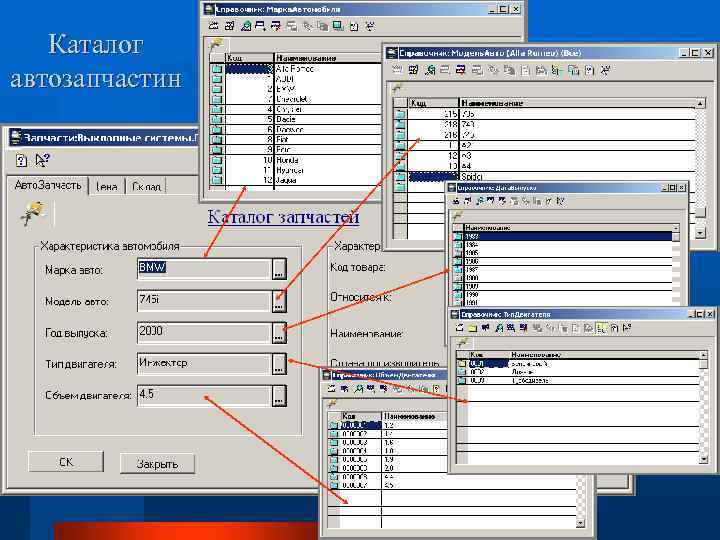This screenshot has width=720, height=540.
Task: Click Наименование header in ТипДвигателя window
Action: (x=605, y=354)
